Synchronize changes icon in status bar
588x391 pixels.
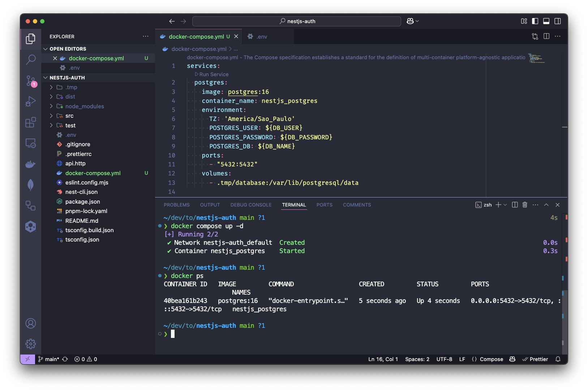tap(65, 359)
